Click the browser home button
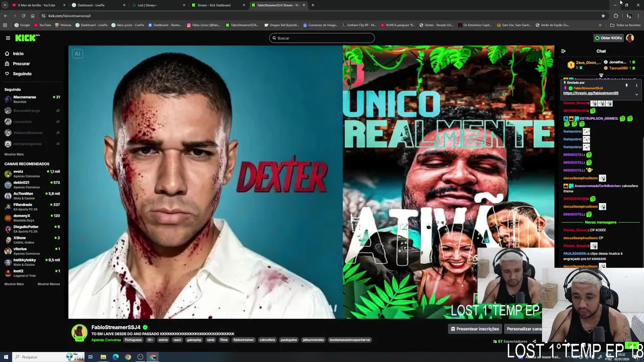 tap(33, 16)
